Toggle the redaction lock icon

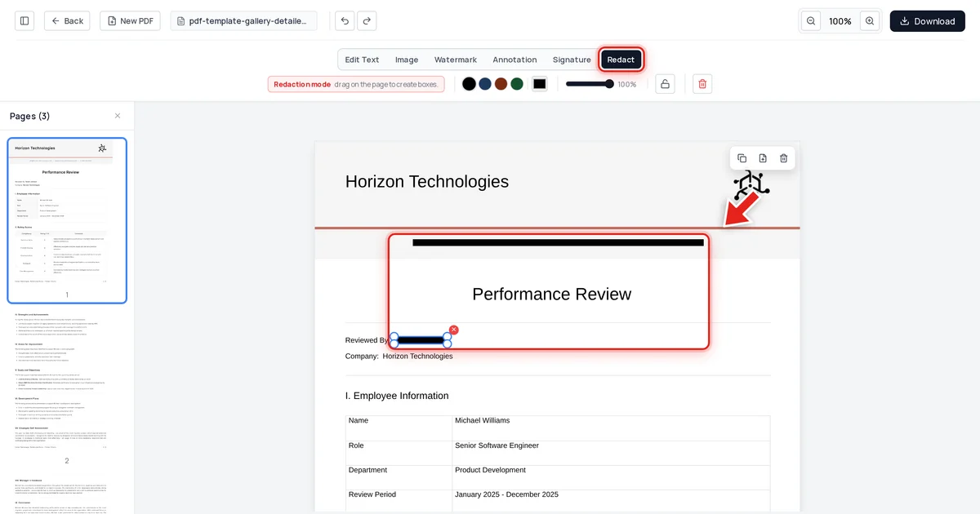(x=665, y=84)
